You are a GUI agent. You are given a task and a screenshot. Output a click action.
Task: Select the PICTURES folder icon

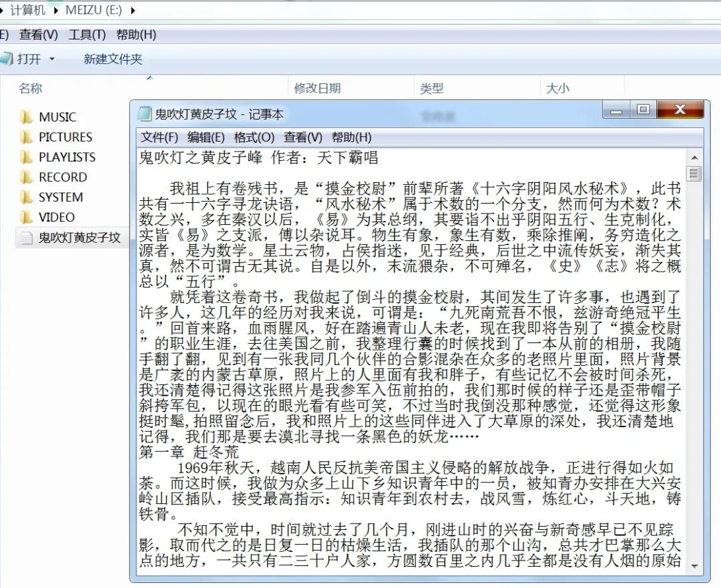click(x=27, y=137)
